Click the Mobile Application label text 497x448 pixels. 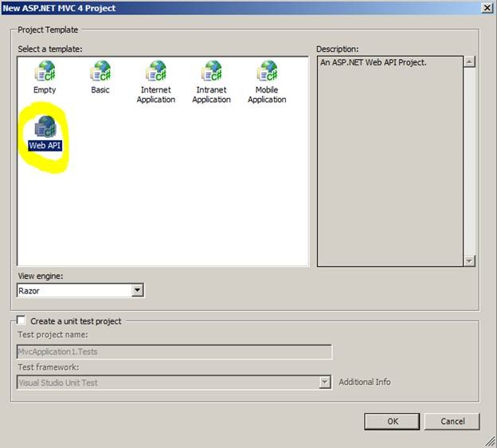point(267,95)
